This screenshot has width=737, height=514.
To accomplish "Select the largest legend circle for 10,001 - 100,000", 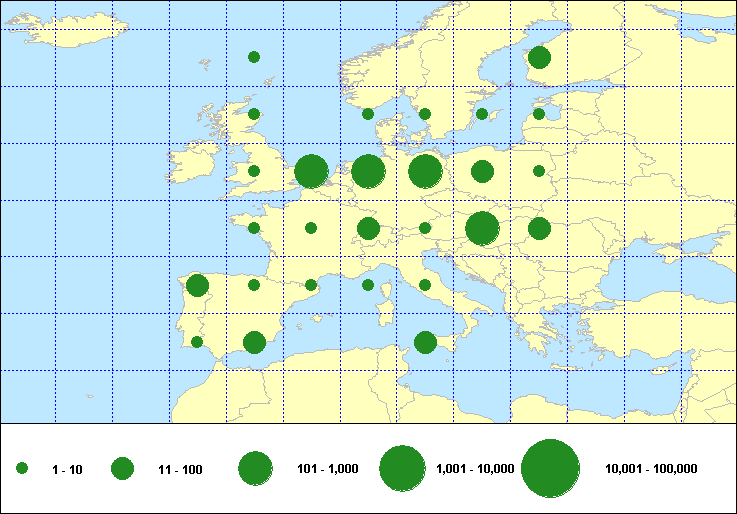I will pyautogui.click(x=551, y=468).
